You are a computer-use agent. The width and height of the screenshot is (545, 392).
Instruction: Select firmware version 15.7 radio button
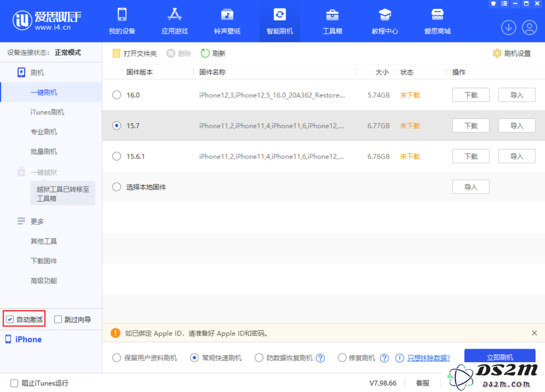tap(117, 126)
